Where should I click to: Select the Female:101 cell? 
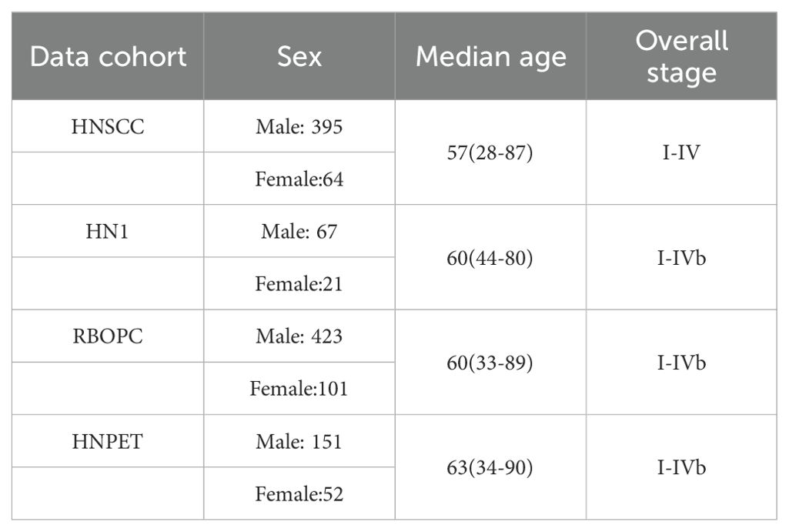coord(299,389)
